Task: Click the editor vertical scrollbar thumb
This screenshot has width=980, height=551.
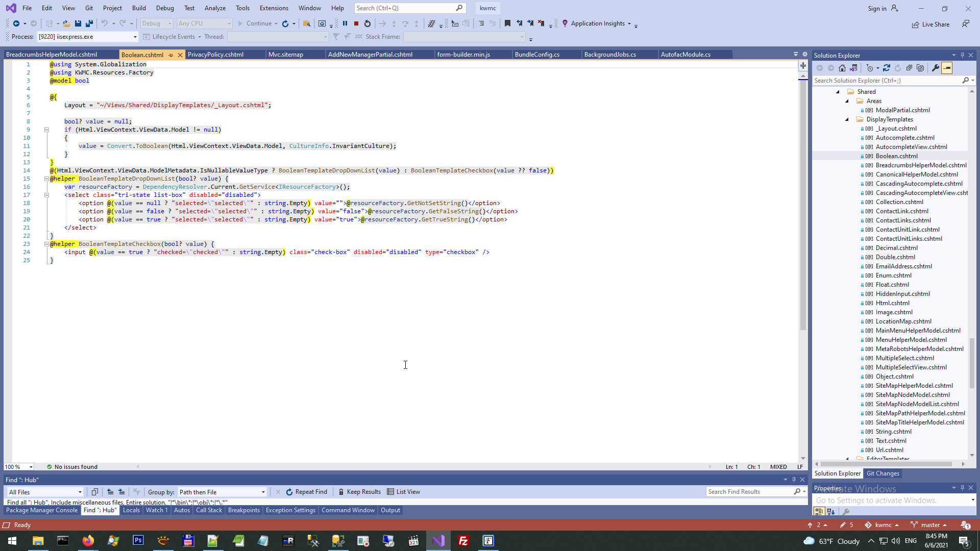Action: [x=803, y=204]
